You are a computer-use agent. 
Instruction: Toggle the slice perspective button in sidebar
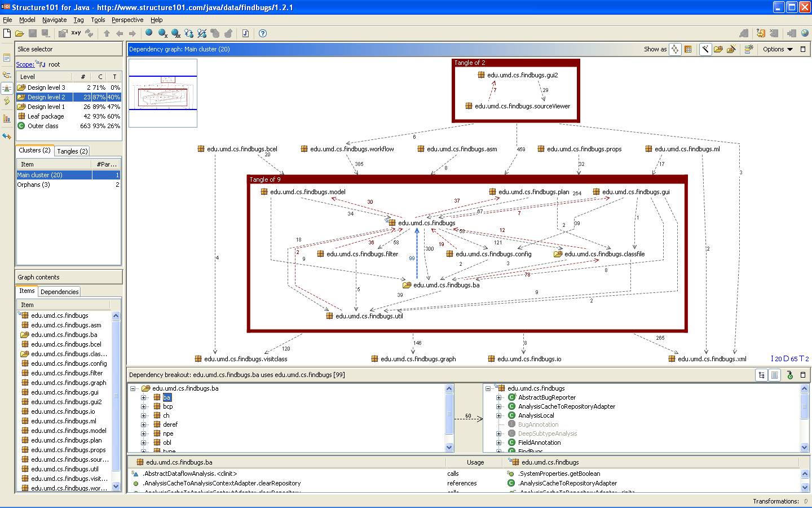pyautogui.click(x=7, y=88)
